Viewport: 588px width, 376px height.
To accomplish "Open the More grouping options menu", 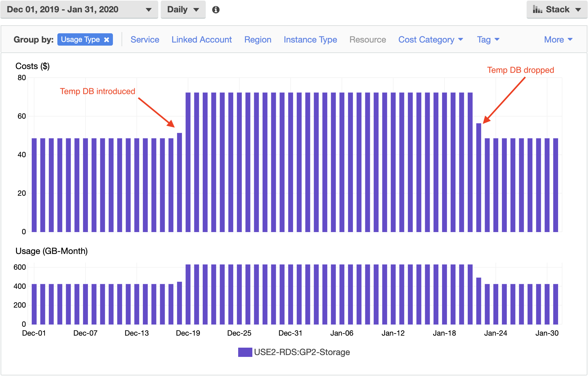I will click(x=558, y=40).
